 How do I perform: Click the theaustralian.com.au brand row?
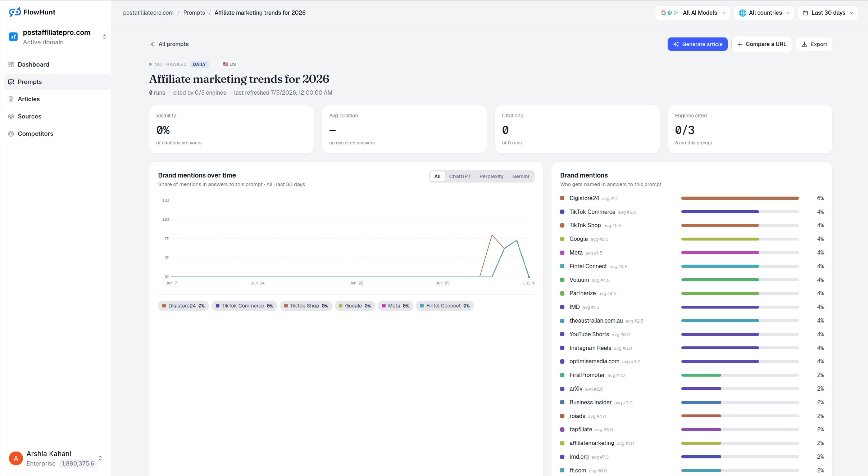pyautogui.click(x=692, y=320)
